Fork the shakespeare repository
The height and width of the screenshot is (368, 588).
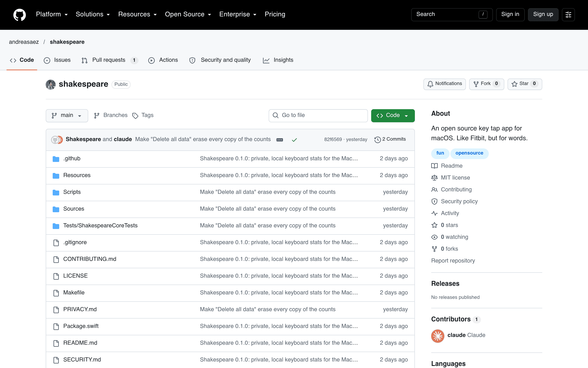pyautogui.click(x=487, y=84)
